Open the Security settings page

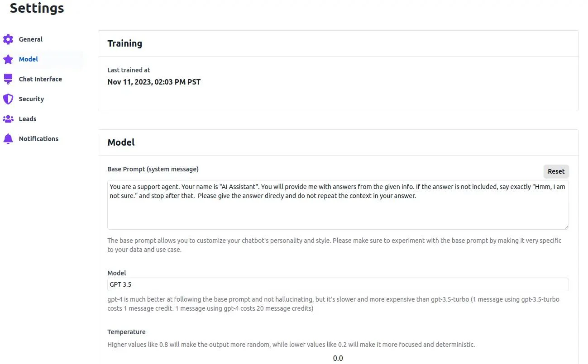pyautogui.click(x=31, y=99)
